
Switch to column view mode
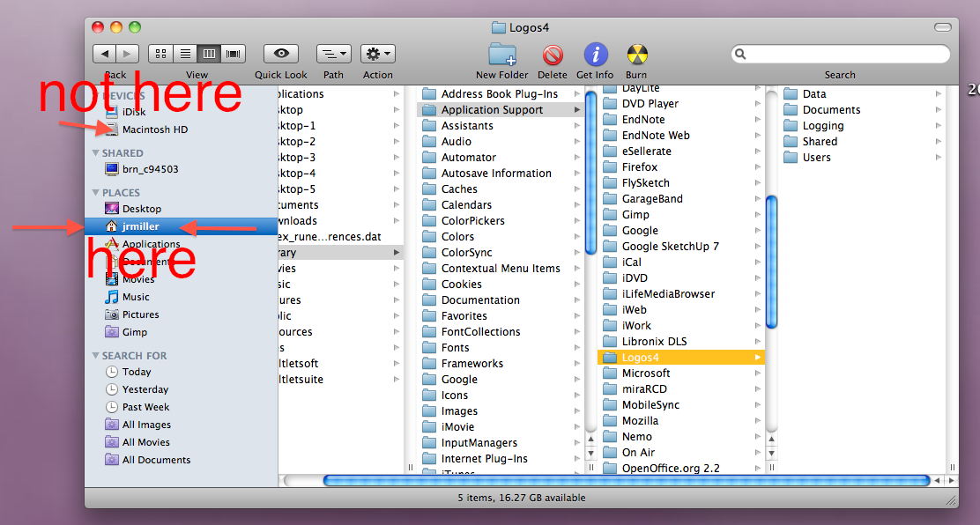[x=209, y=54]
